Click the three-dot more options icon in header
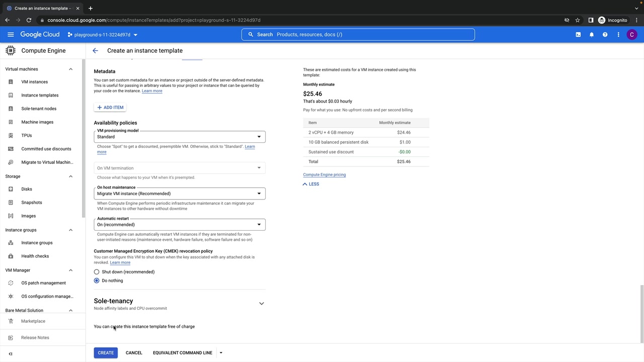 pos(618,35)
